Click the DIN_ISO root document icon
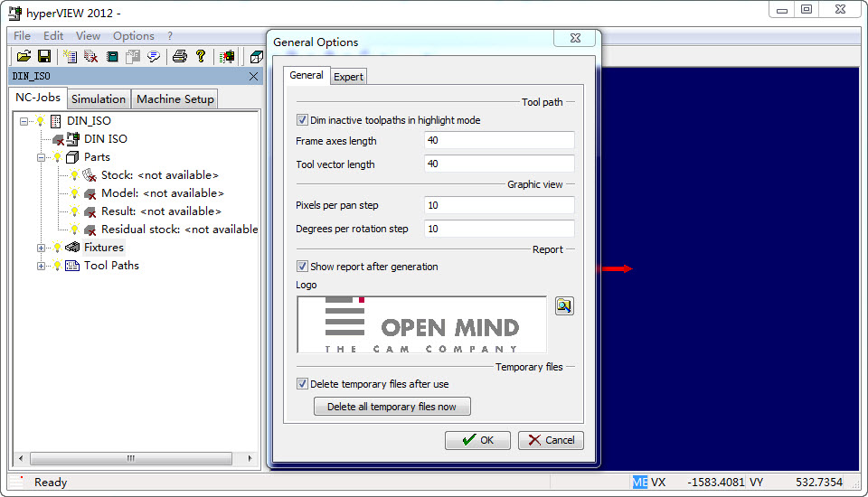 pos(55,121)
